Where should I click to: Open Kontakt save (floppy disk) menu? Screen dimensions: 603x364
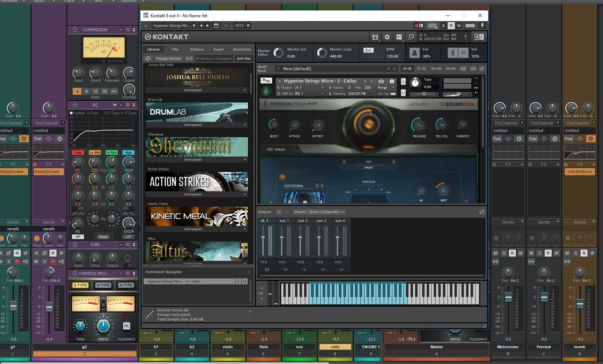(375, 37)
